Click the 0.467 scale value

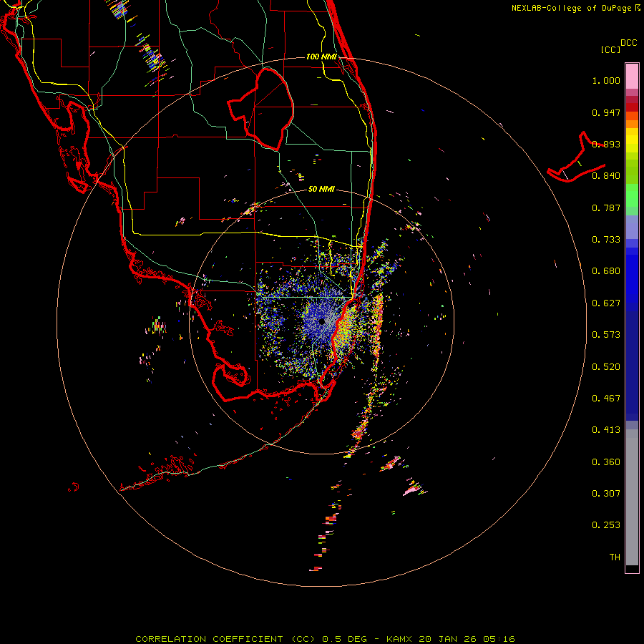pyautogui.click(x=606, y=399)
